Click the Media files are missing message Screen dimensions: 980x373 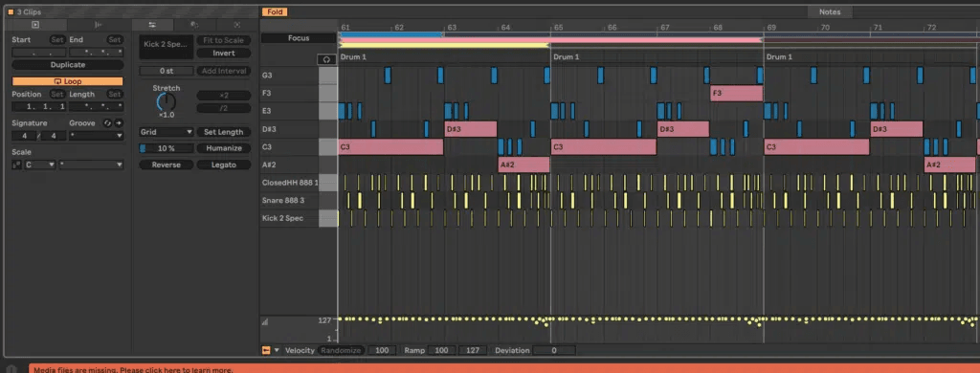click(x=133, y=370)
